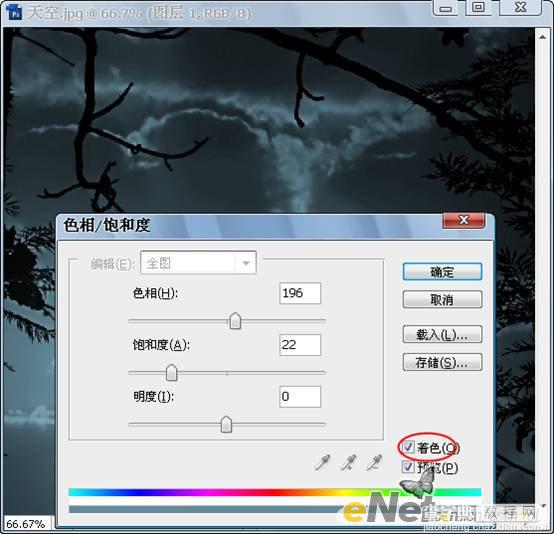Click the 66.67% zoom field

click(x=26, y=524)
